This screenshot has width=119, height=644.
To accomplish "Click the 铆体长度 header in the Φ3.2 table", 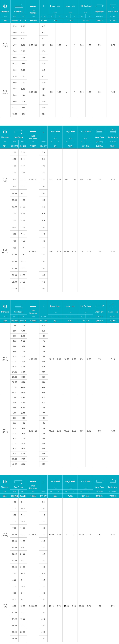I will [43, 146].
